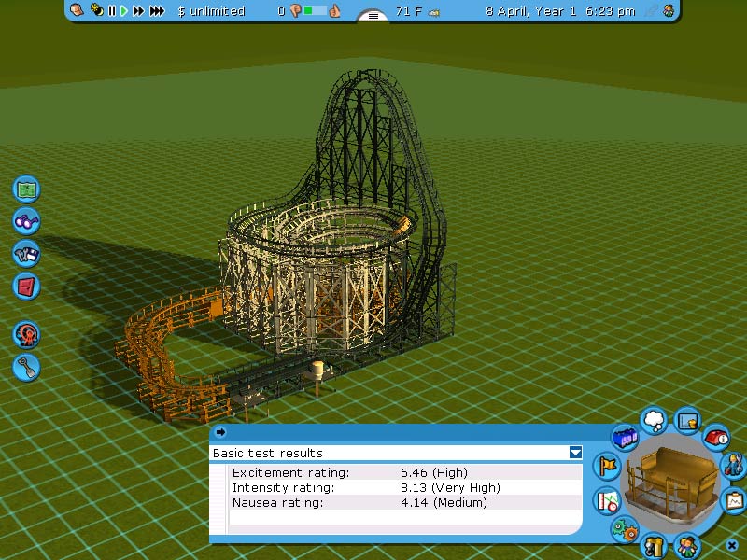Open the ride statistics chart tab
The height and width of the screenshot is (560, 747).
608,501
